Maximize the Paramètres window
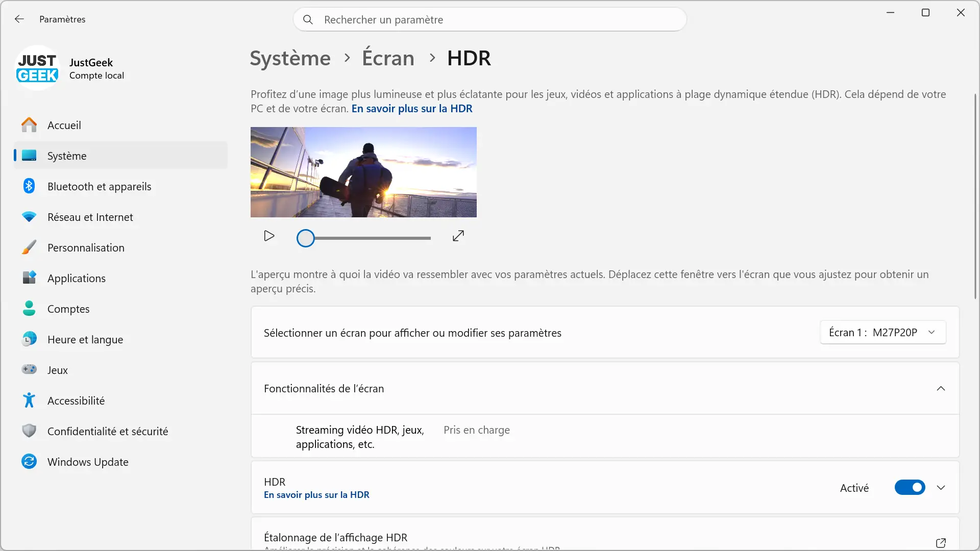 coord(925,12)
